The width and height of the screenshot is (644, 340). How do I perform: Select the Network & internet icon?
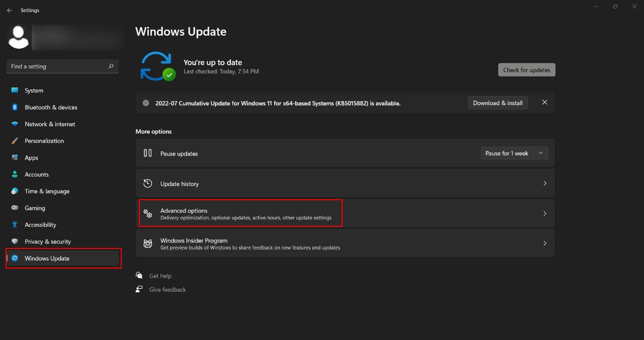pyautogui.click(x=15, y=124)
